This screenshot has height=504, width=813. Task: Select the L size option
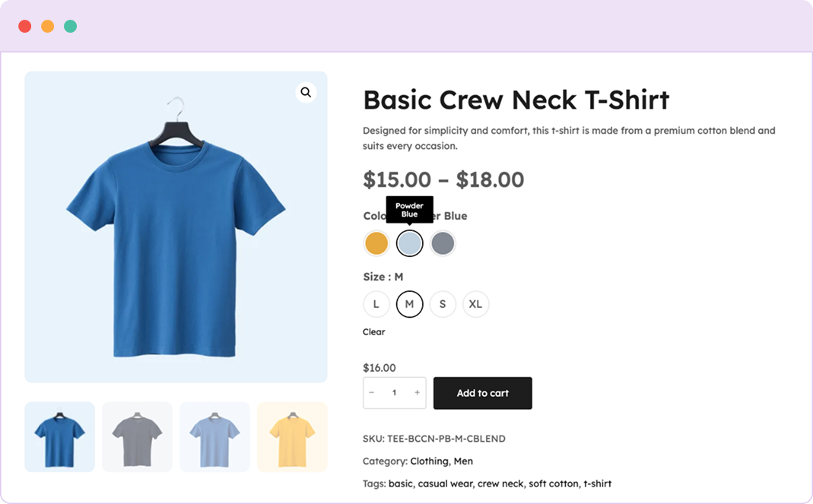point(376,303)
